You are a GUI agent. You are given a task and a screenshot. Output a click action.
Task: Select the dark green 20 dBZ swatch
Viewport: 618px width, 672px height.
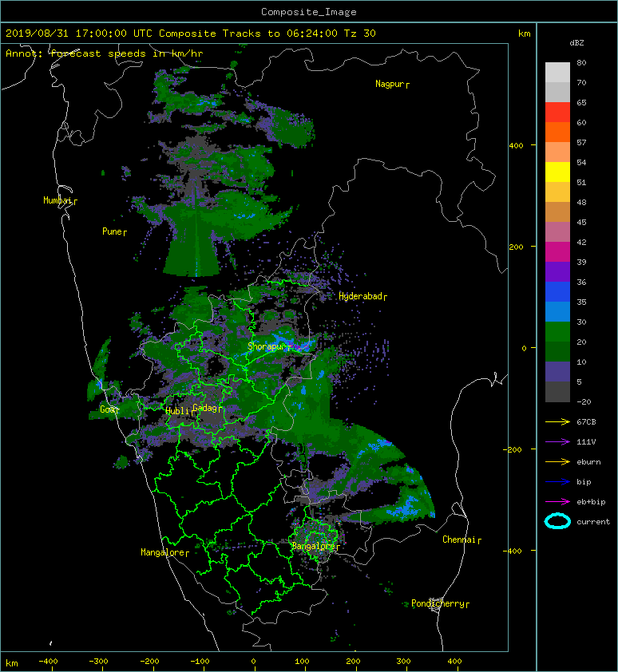[557, 351]
